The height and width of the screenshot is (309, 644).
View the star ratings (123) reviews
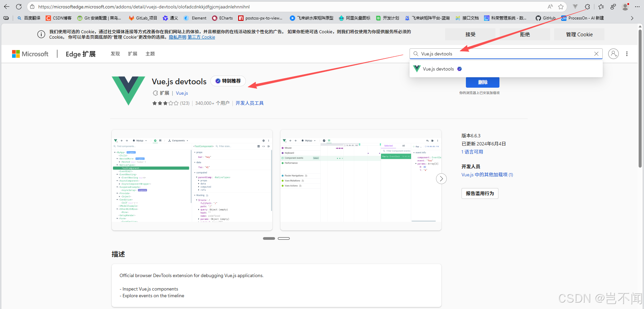(x=171, y=103)
